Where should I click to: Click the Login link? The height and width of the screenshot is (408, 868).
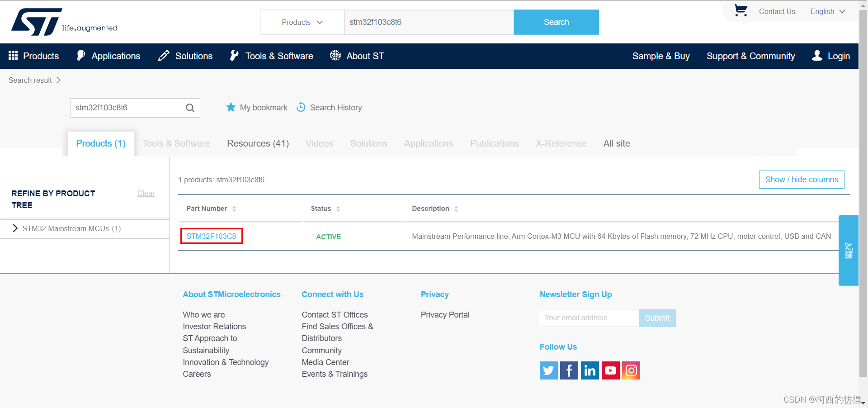click(x=831, y=56)
